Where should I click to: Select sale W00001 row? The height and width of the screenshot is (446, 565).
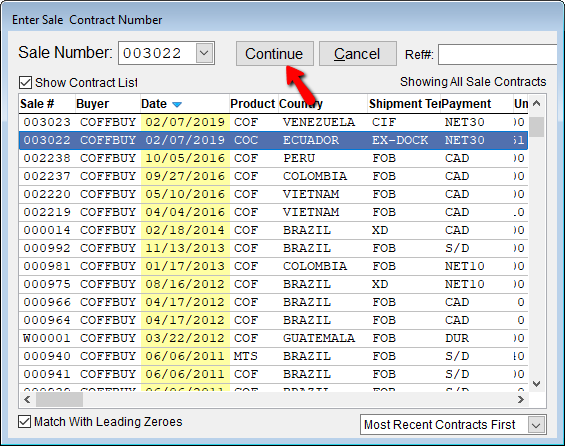point(273,338)
